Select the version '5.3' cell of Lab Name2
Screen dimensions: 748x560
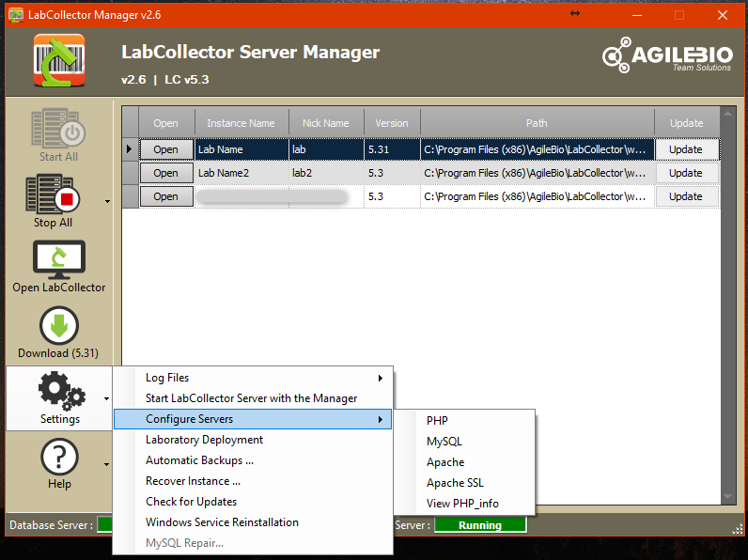392,173
